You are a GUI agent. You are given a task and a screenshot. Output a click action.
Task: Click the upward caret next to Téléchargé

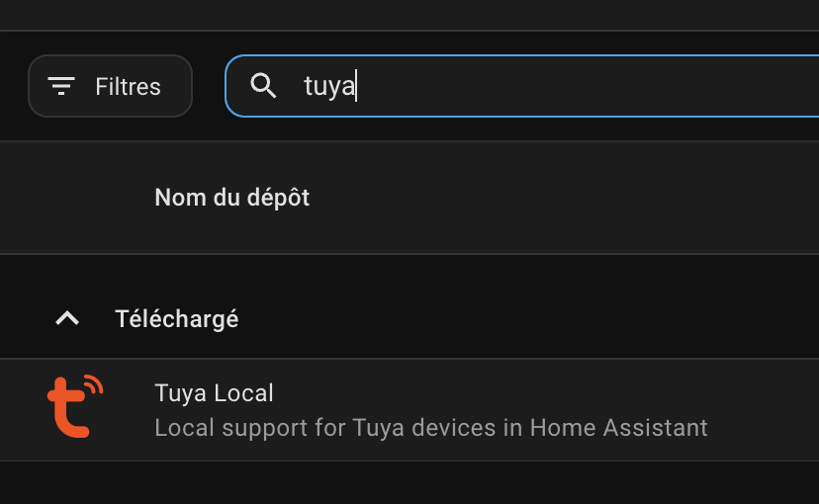(x=67, y=318)
